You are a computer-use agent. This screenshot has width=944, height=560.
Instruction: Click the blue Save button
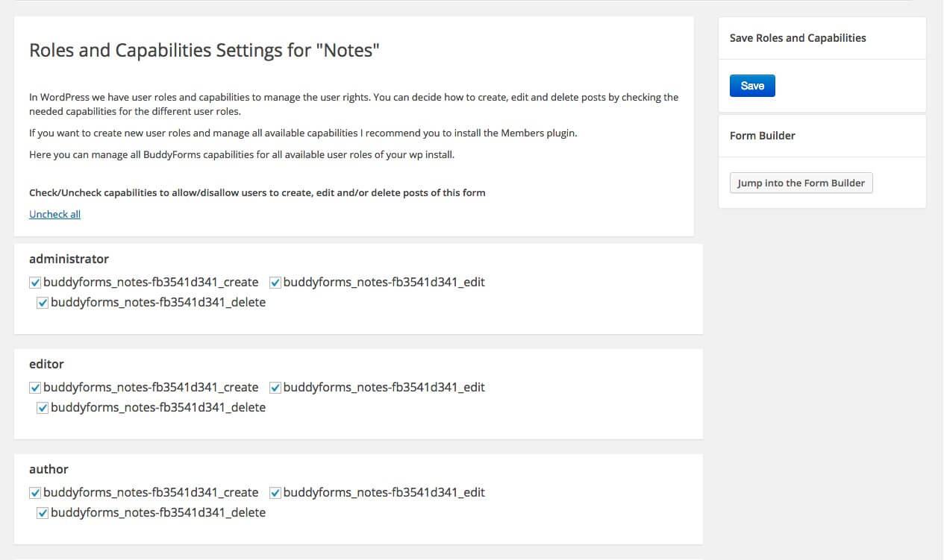pos(752,86)
